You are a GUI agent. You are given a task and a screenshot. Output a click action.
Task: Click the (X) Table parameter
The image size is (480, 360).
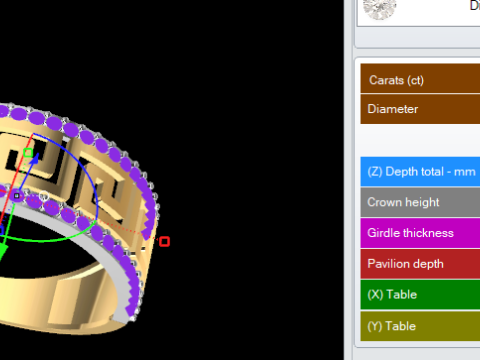pyautogui.click(x=420, y=295)
